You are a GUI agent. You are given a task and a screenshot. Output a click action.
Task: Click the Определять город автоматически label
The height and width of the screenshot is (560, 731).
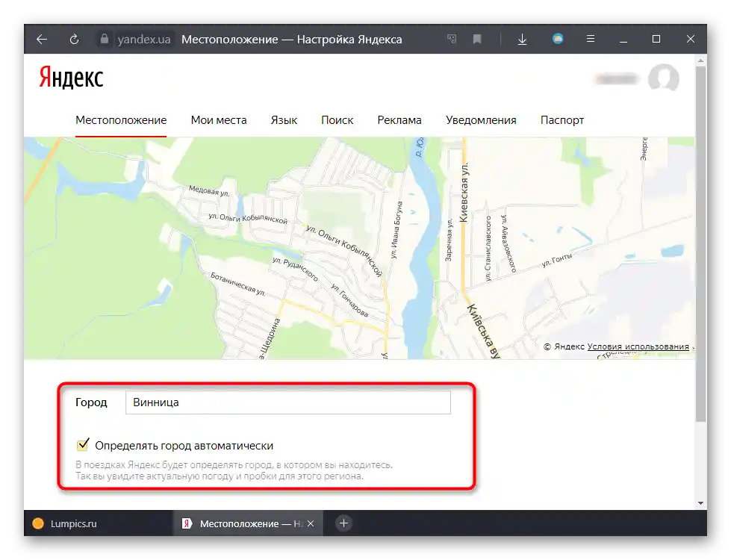coord(184,446)
